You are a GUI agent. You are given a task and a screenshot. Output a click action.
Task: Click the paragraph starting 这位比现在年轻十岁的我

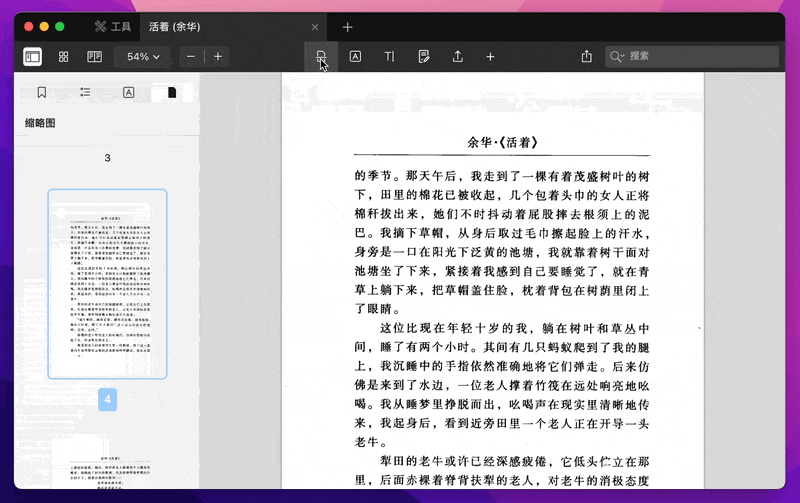coord(502,385)
